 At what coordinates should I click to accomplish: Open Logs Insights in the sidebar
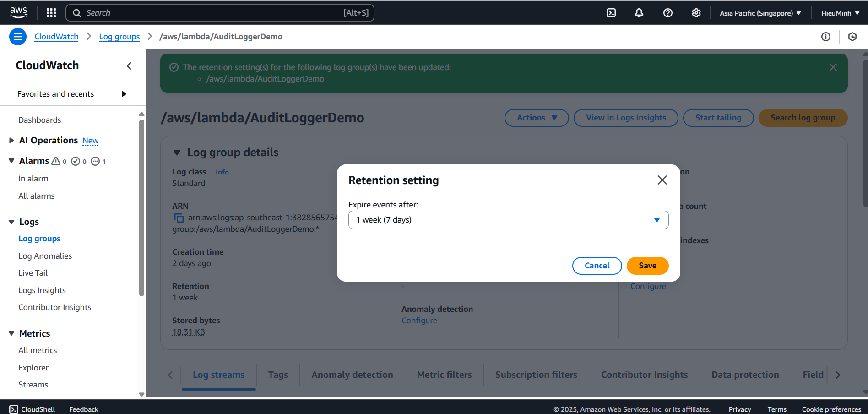click(42, 290)
